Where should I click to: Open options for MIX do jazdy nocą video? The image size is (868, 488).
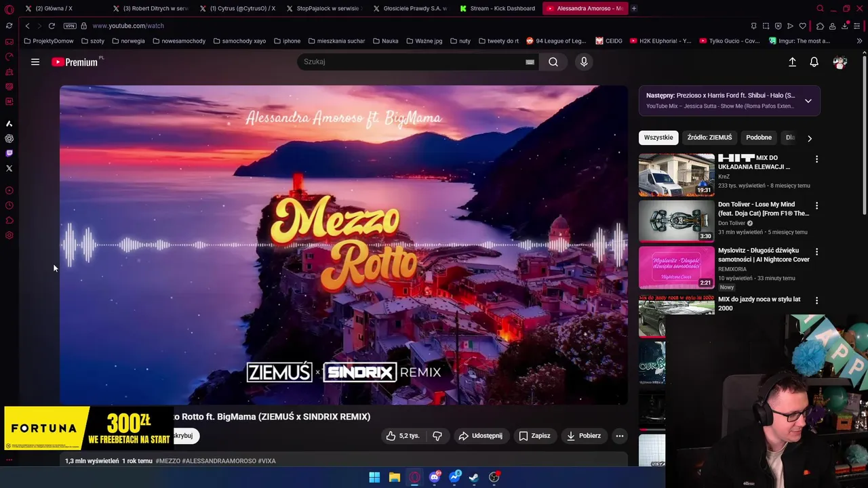click(816, 300)
